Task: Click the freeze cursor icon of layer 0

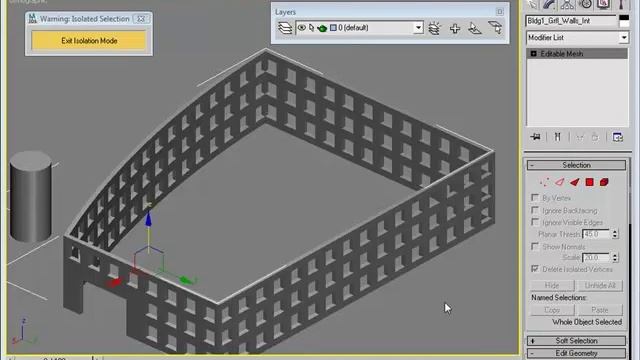Action: click(x=312, y=28)
